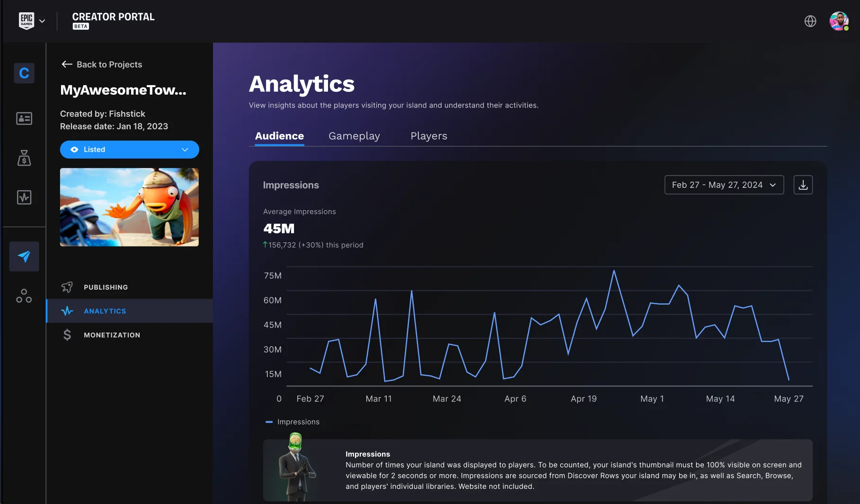Select the blue C team tile

click(24, 73)
